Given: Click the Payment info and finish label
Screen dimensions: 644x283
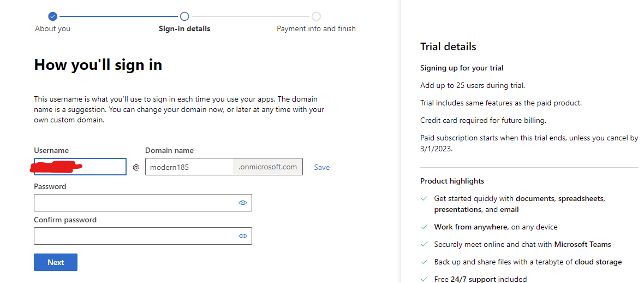Looking at the screenshot, I should tap(316, 29).
